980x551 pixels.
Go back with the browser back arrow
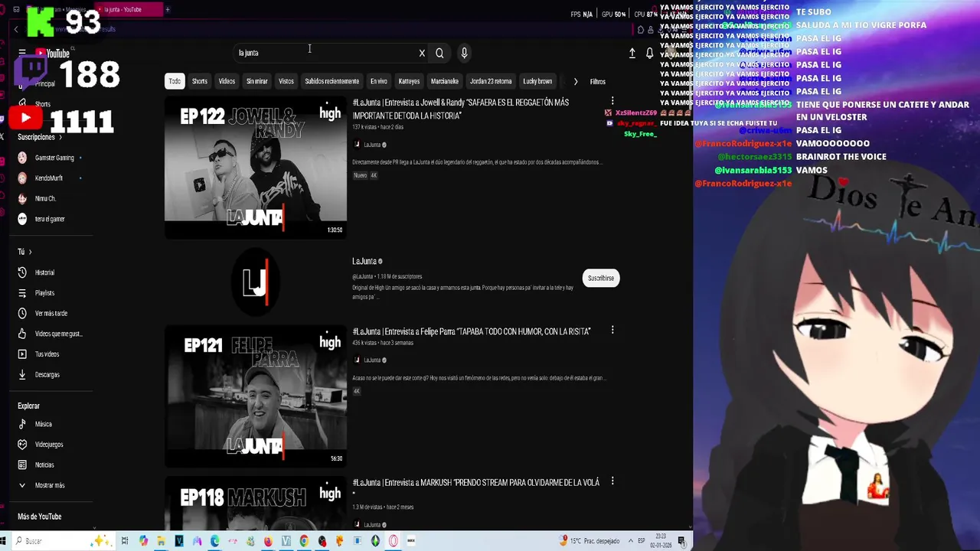15,30
